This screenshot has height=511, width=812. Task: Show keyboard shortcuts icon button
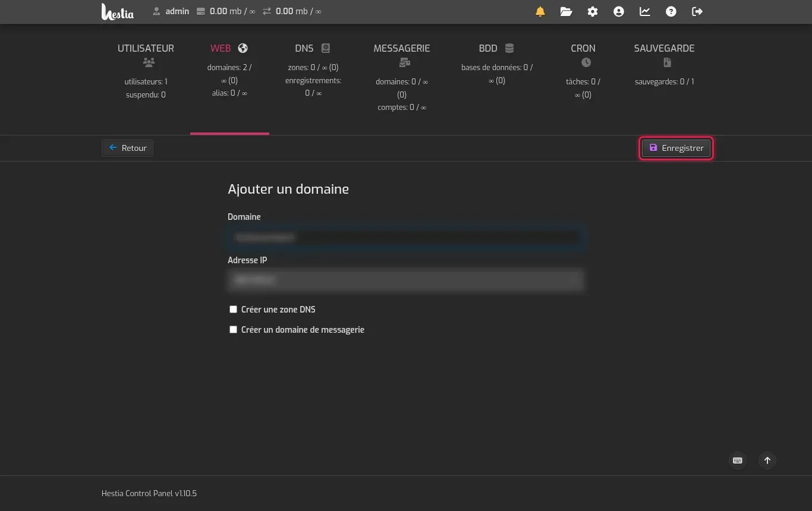pyautogui.click(x=738, y=460)
